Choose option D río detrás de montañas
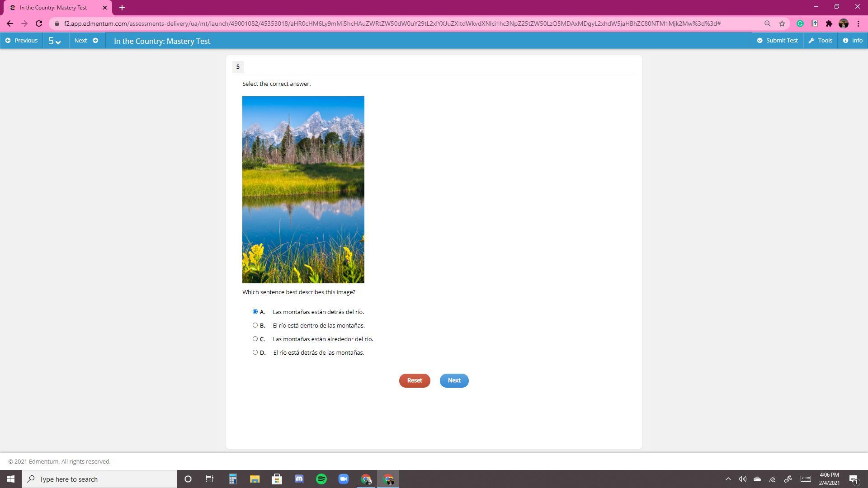The height and width of the screenshot is (488, 868). click(255, 352)
